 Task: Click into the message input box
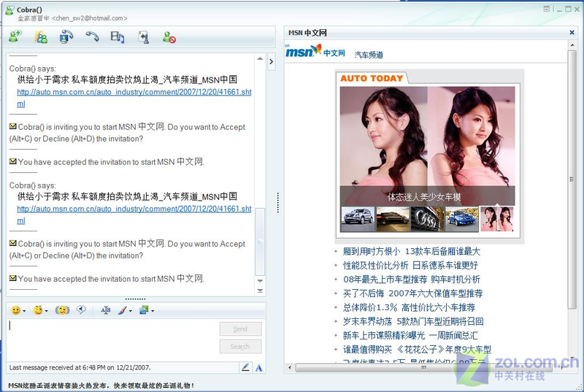[x=112, y=340]
